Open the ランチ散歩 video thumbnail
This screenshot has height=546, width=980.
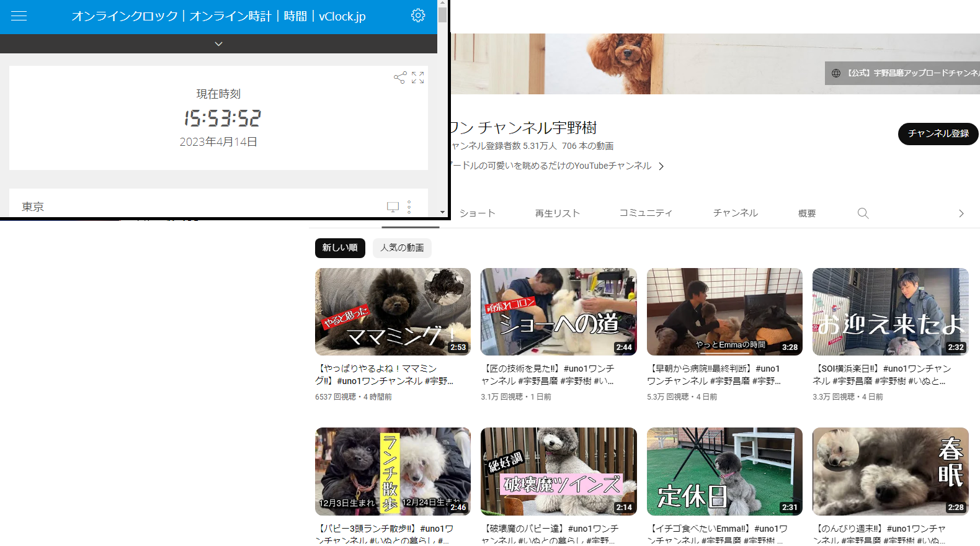tap(393, 472)
